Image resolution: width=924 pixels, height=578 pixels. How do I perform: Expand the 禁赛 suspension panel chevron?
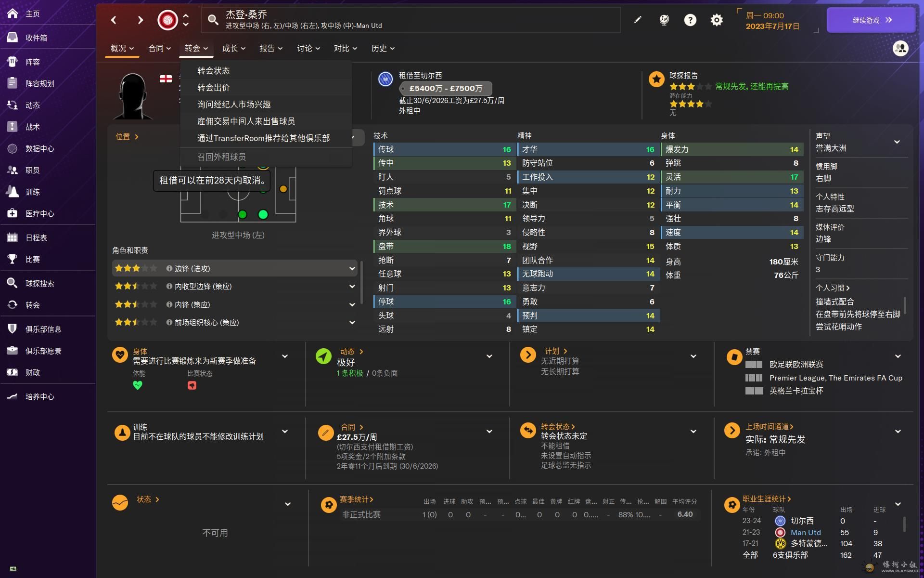point(898,356)
